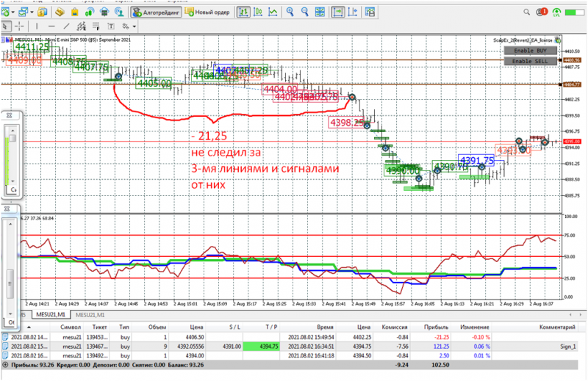Open chart templates icon

(370, 12)
